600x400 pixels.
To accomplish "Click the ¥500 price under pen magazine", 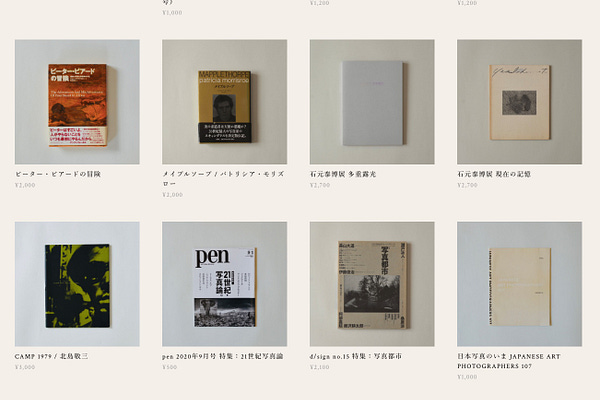I will [170, 367].
